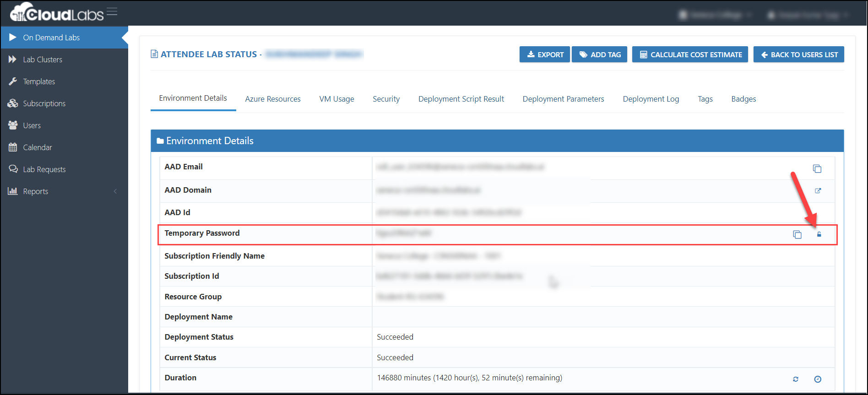This screenshot has height=395, width=868.
Task: Click the On Demand Labs play icon
Action: (x=13, y=38)
